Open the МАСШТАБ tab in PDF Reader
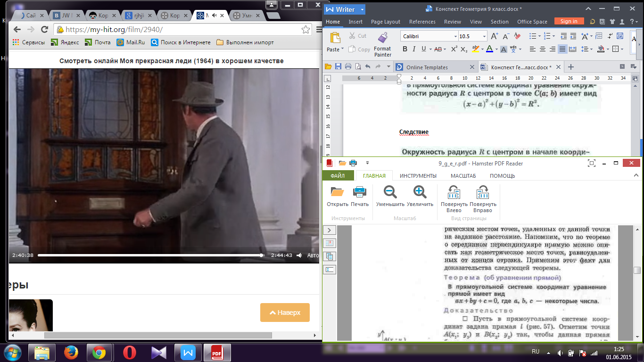This screenshot has height=362, width=644. tap(463, 176)
